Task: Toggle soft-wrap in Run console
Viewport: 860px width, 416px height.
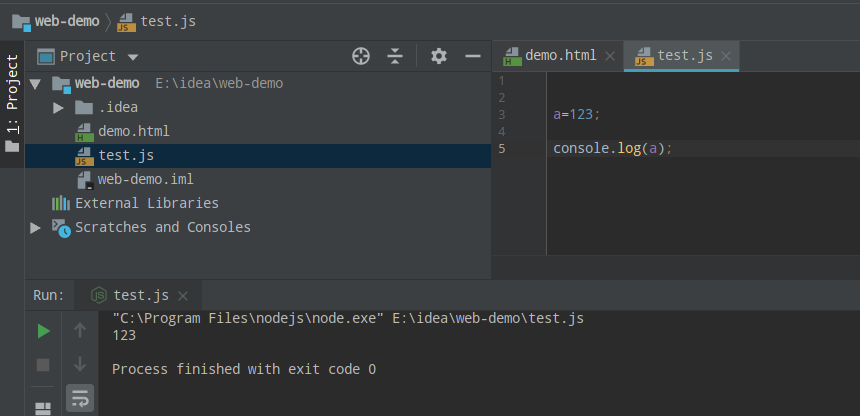Action: 80,398
